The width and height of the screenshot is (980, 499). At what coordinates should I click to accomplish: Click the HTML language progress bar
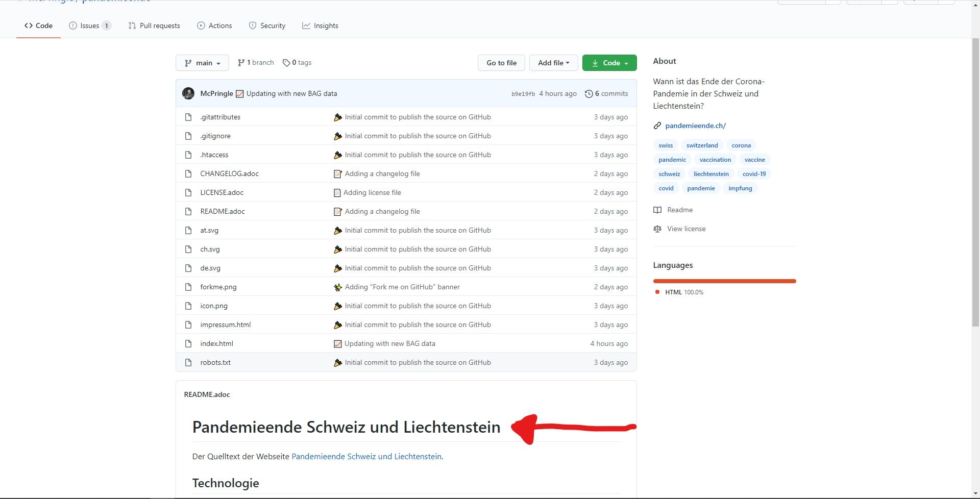(724, 281)
